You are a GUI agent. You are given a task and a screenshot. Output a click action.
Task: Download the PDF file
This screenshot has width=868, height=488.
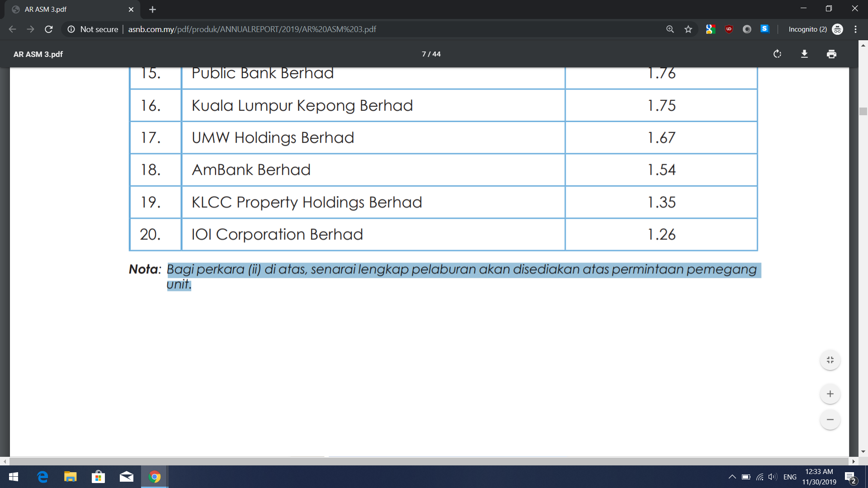804,54
